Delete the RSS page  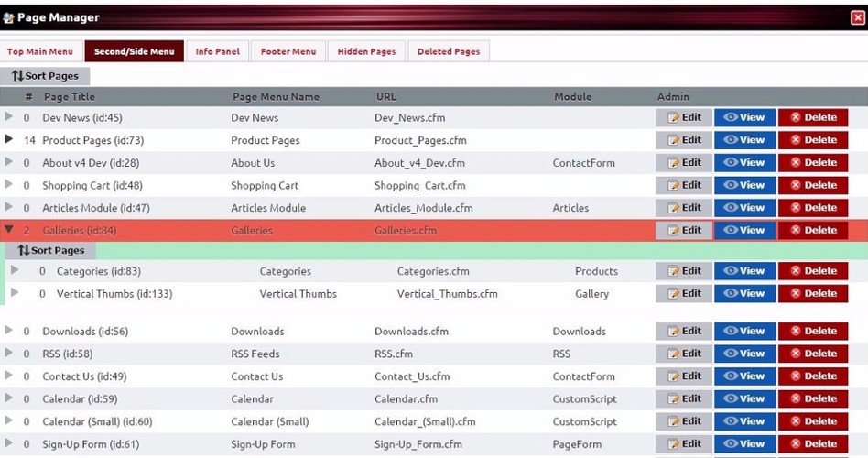point(813,354)
